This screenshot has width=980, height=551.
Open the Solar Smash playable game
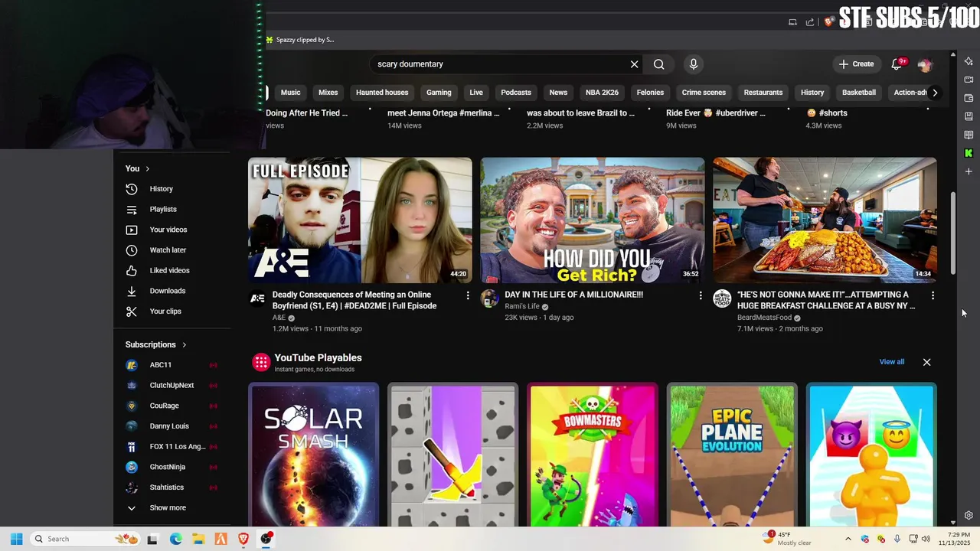click(x=313, y=455)
